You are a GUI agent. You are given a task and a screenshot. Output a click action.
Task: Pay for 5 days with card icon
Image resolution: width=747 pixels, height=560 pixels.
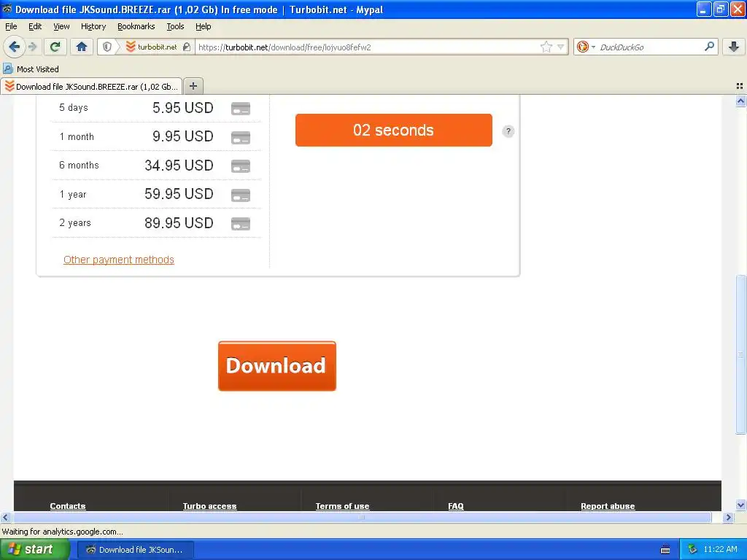pyautogui.click(x=241, y=109)
